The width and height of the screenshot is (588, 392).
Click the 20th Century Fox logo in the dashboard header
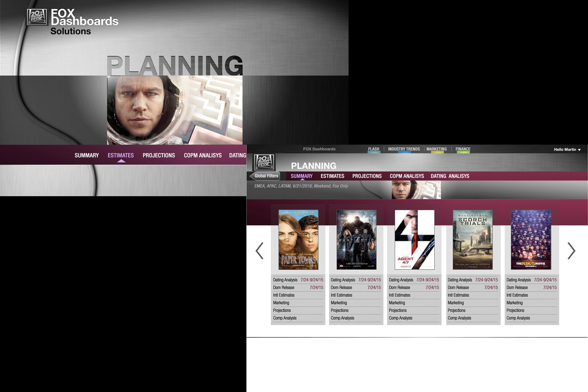point(264,162)
